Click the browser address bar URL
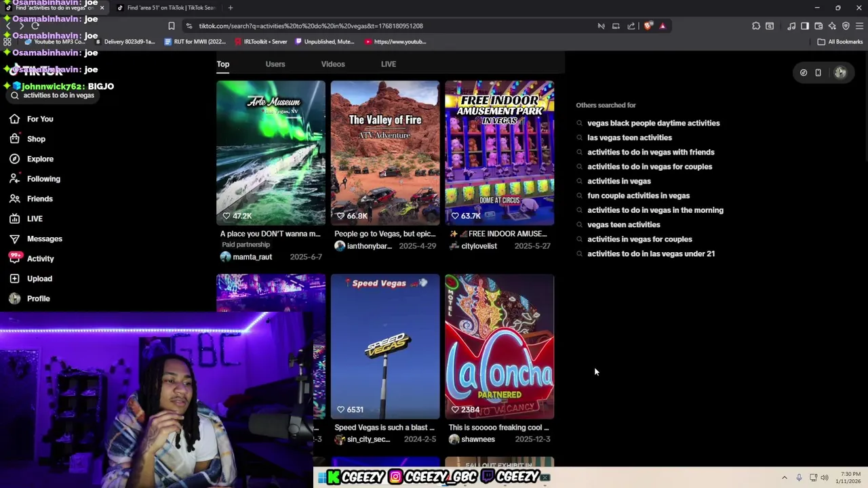 [x=311, y=26]
